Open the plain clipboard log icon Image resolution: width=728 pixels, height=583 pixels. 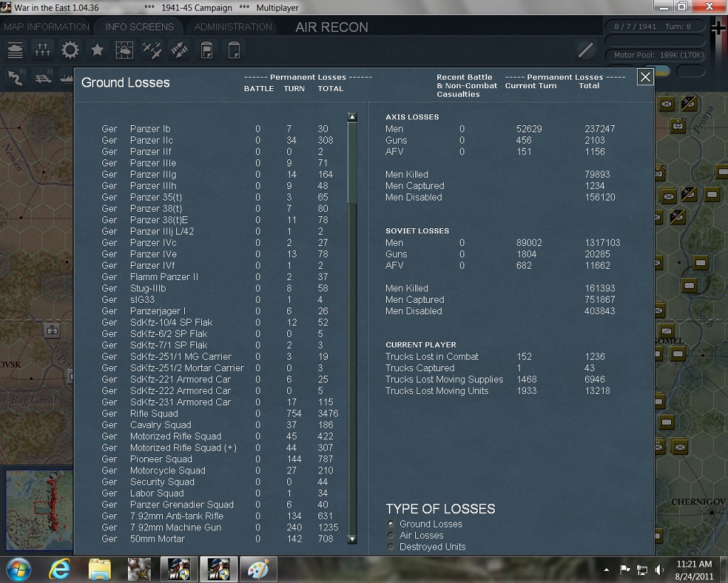[234, 50]
